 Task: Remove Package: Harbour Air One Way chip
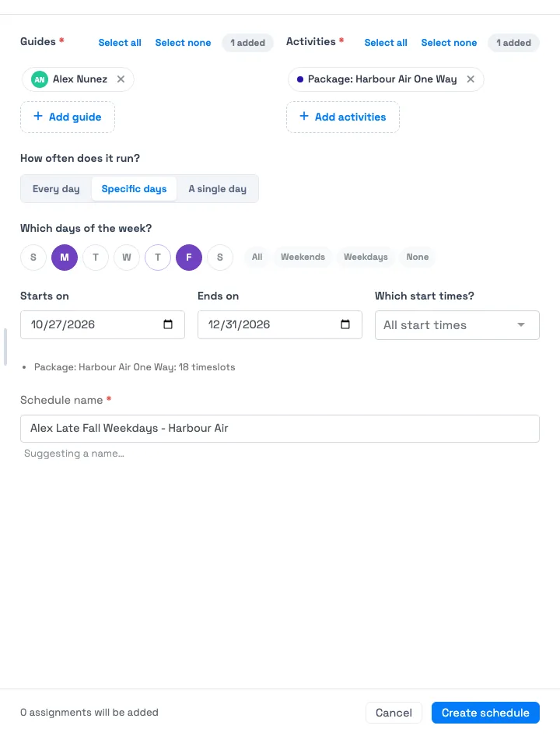(x=471, y=79)
